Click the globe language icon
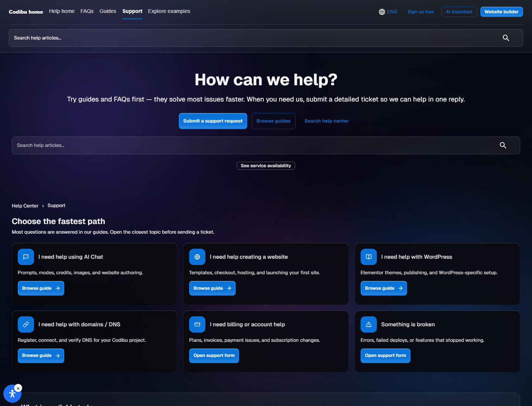The image size is (532, 406). pyautogui.click(x=382, y=12)
